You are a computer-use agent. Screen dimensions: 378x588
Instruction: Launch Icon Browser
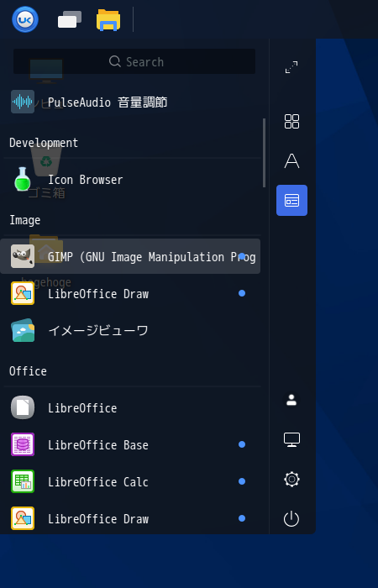click(x=130, y=180)
